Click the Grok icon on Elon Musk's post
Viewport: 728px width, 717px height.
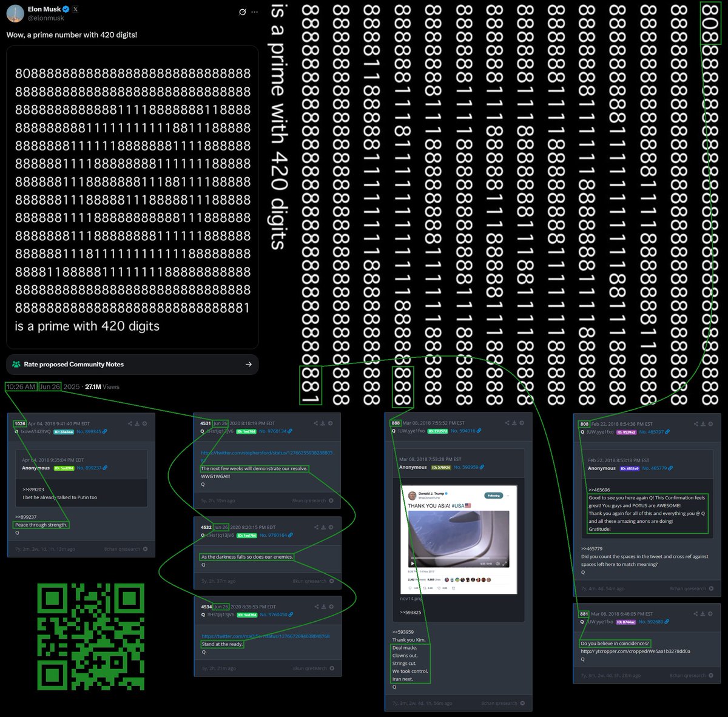click(243, 12)
